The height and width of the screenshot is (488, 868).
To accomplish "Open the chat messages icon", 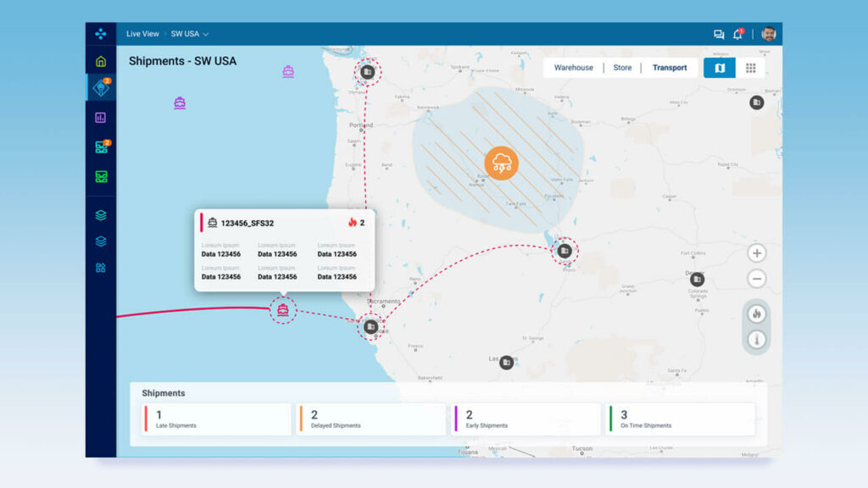I will [x=719, y=35].
